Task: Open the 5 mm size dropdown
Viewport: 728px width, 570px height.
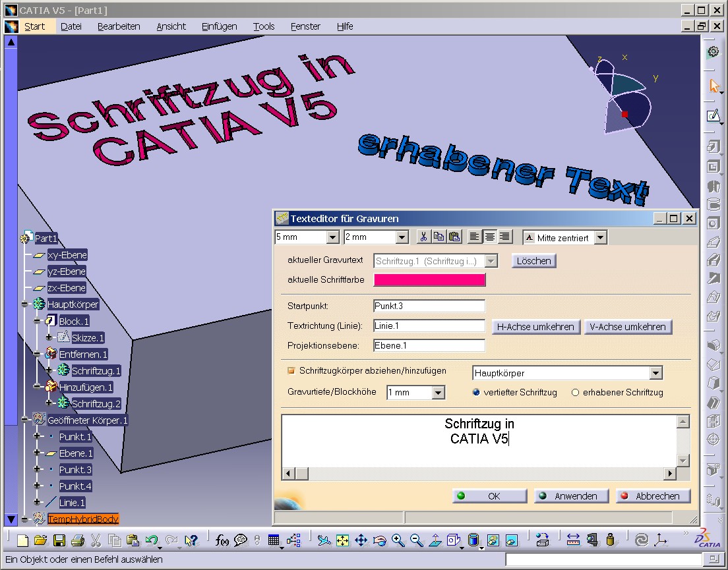Action: [x=332, y=237]
